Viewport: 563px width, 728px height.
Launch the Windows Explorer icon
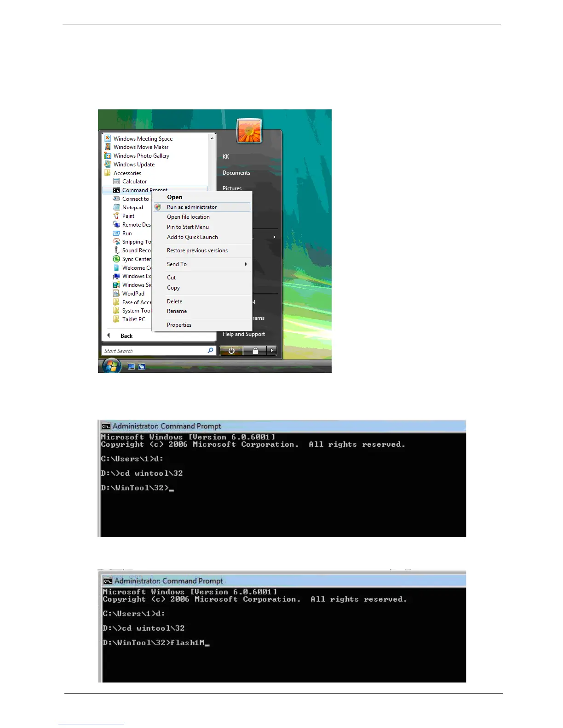click(x=116, y=276)
